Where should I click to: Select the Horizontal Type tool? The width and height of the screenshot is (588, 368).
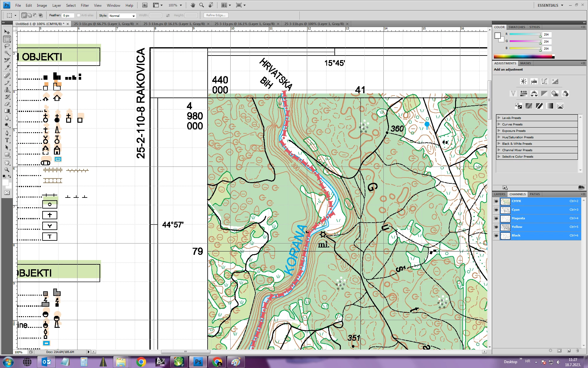click(7, 140)
